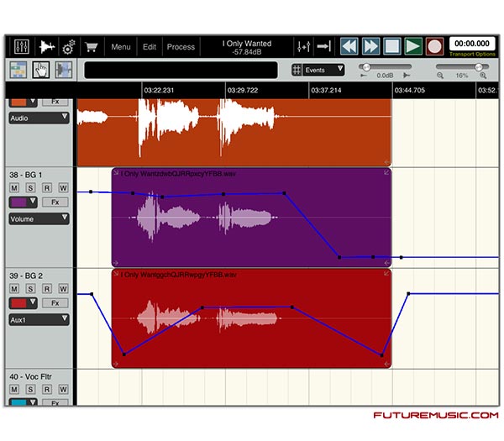Adjust the 0.0dB volume slider
The height and width of the screenshot is (441, 504).
[385, 67]
